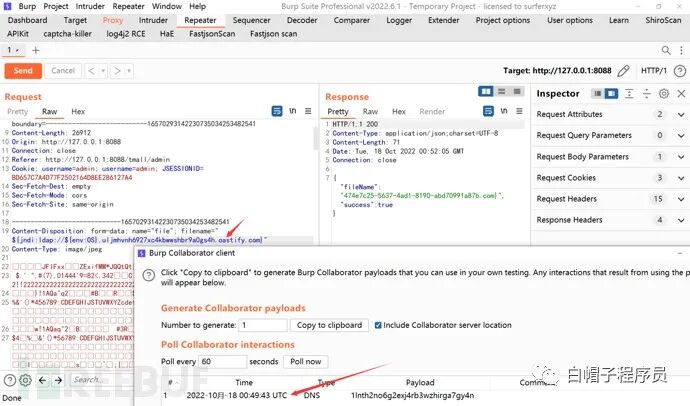
Task: Open Repeater tab 1 dropdown
Action: coord(17,51)
